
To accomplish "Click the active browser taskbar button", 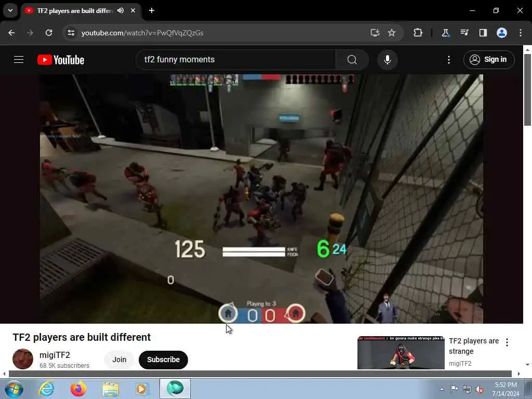I will click(175, 389).
